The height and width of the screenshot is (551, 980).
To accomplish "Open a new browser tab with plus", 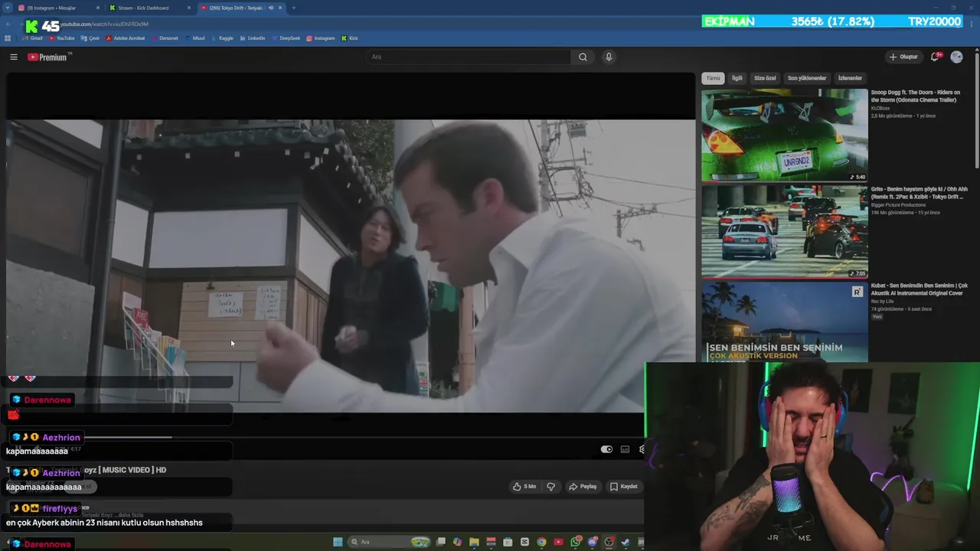I will (294, 8).
